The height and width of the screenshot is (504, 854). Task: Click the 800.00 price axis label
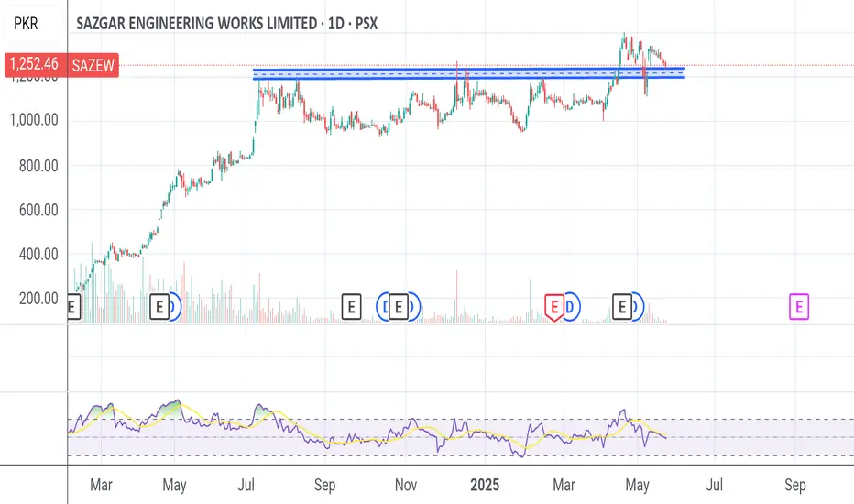point(38,166)
